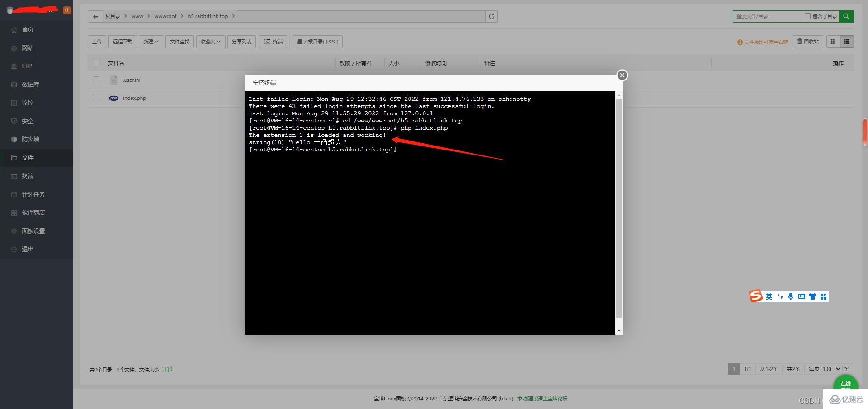
Task: Click the terminal scrollbar down arrow
Action: pyautogui.click(x=619, y=331)
